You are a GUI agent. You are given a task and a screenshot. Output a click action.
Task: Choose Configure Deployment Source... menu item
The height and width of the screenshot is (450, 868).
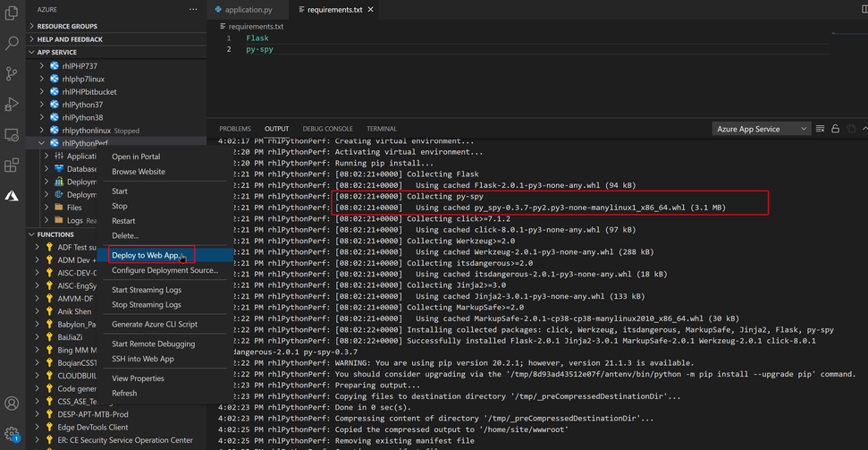165,270
